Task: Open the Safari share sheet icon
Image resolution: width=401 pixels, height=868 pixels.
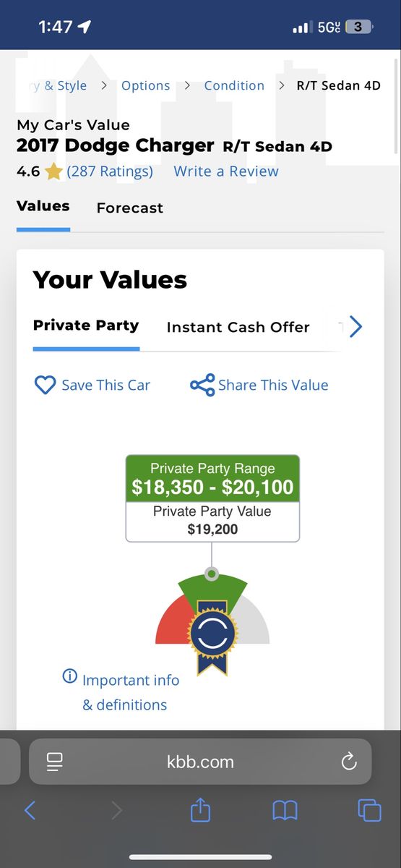Action: click(200, 809)
